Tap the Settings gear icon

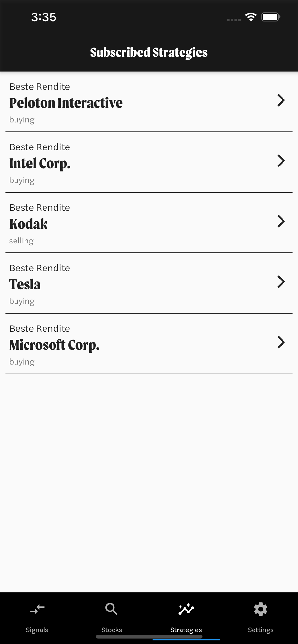(x=261, y=609)
